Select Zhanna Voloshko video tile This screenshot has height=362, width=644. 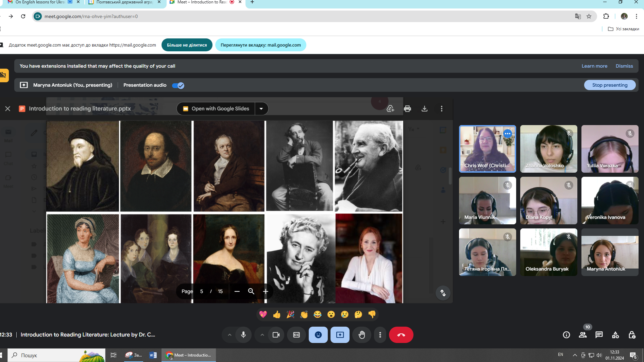pyautogui.click(x=549, y=149)
